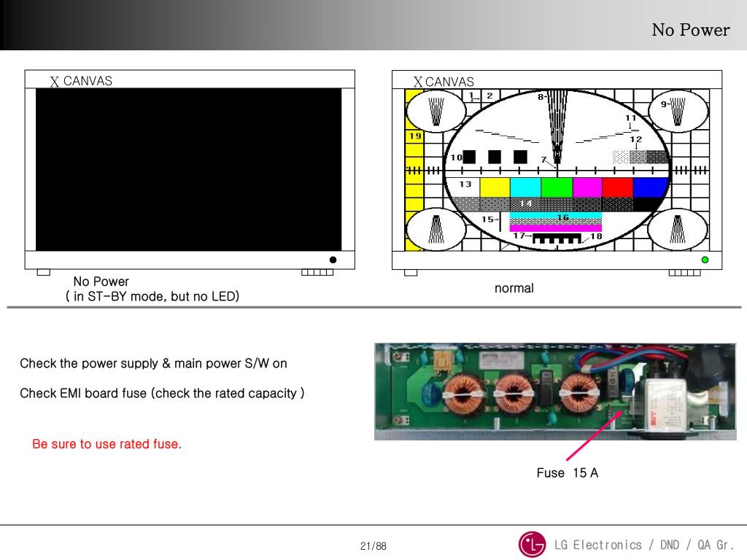747x560 pixels.
Task: Select the EMI board photograph
Action: pyautogui.click(x=555, y=392)
